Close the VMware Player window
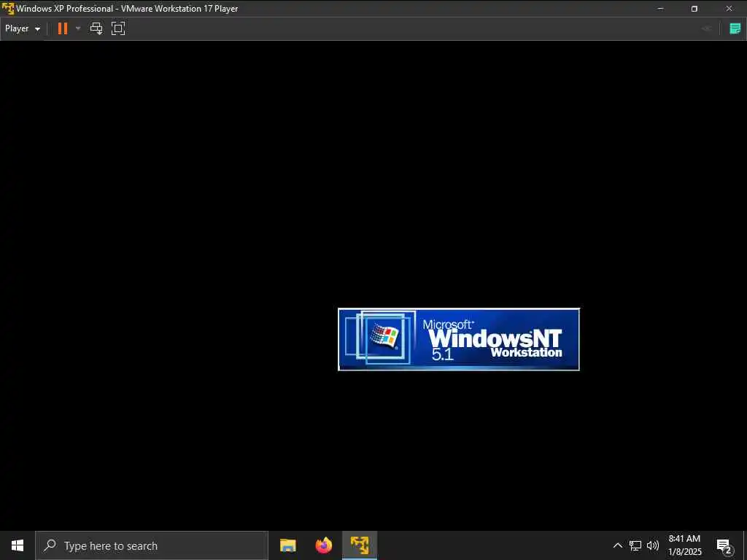 [x=729, y=9]
